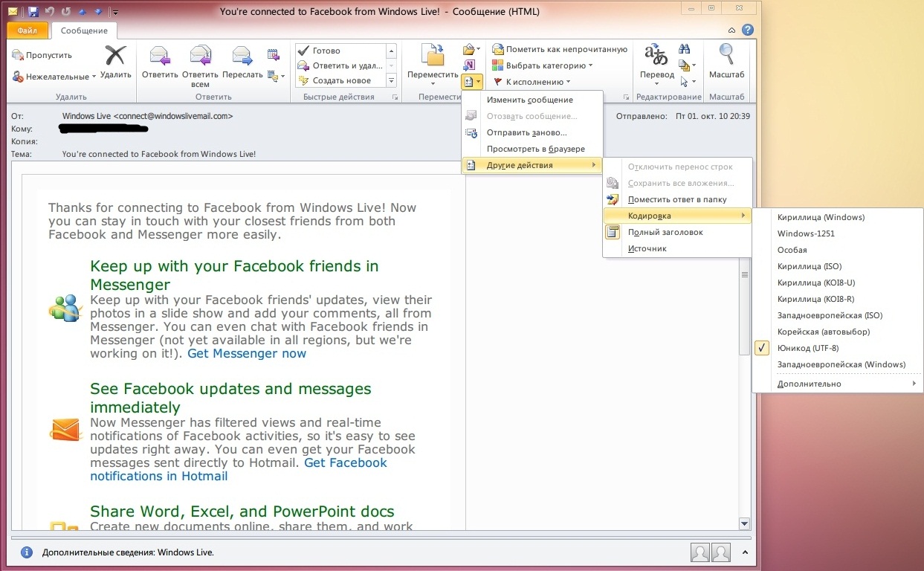Click the Ответить всем (Reply All) icon
This screenshot has height=571, width=924.
point(200,57)
